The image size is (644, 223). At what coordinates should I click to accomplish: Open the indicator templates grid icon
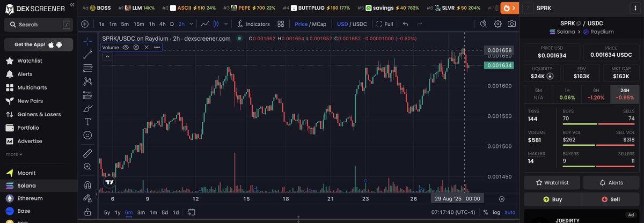[x=281, y=24]
